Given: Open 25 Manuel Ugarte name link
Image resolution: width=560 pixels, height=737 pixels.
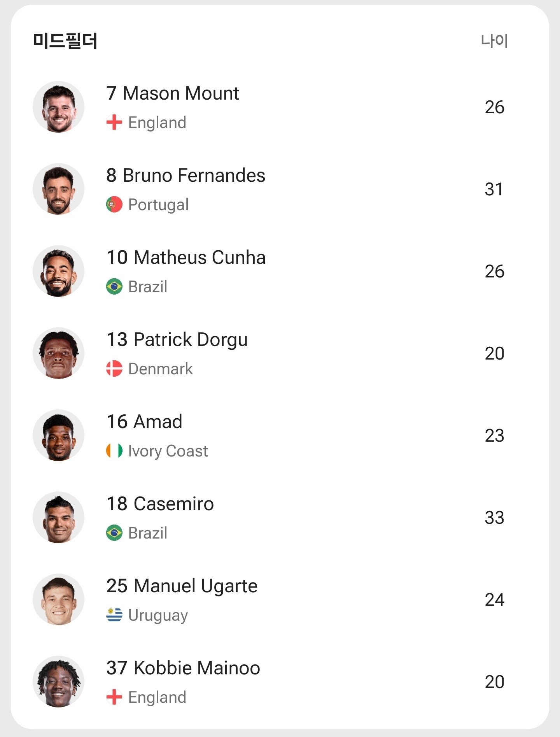Looking at the screenshot, I should pos(182,586).
